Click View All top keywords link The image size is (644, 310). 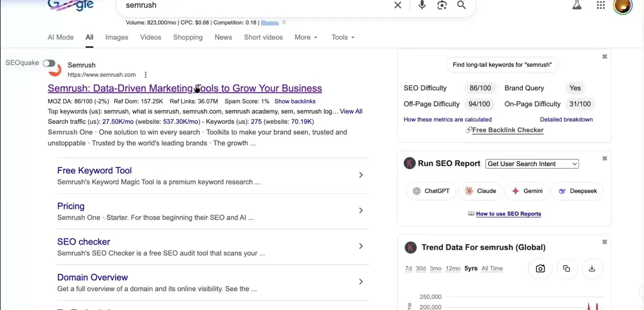[351, 112]
